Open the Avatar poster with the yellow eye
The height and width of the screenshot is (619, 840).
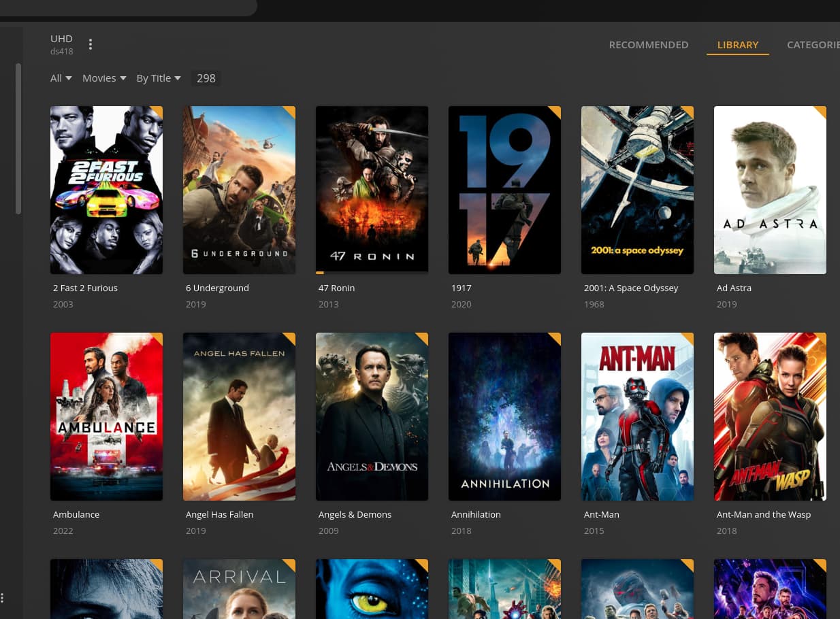coord(372,589)
